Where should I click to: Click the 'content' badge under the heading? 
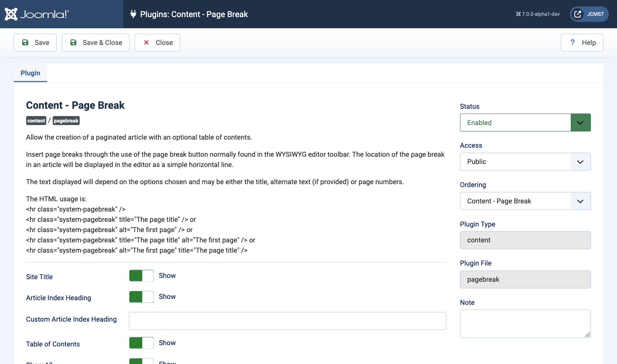coord(36,121)
